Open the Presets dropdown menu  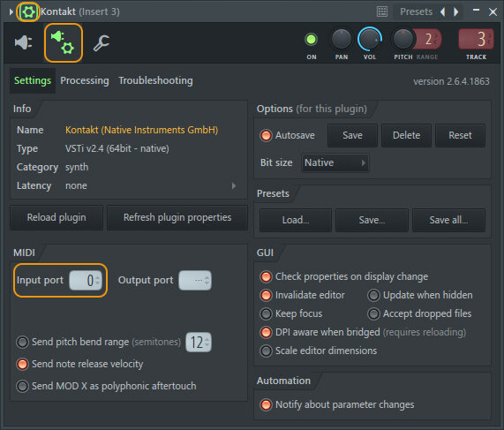(416, 11)
